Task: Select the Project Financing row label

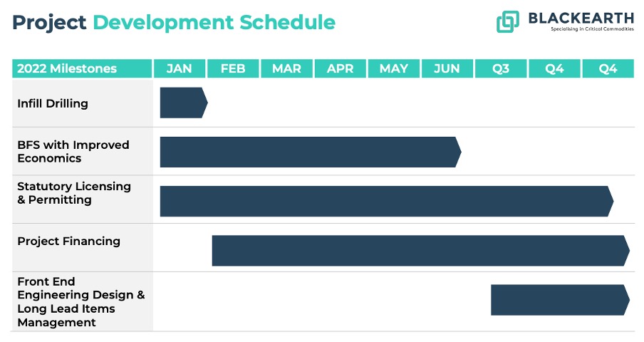Action: point(68,242)
